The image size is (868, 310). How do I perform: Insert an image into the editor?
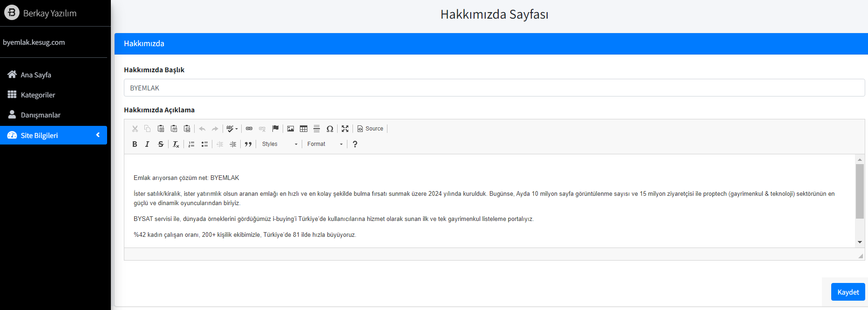pos(291,129)
